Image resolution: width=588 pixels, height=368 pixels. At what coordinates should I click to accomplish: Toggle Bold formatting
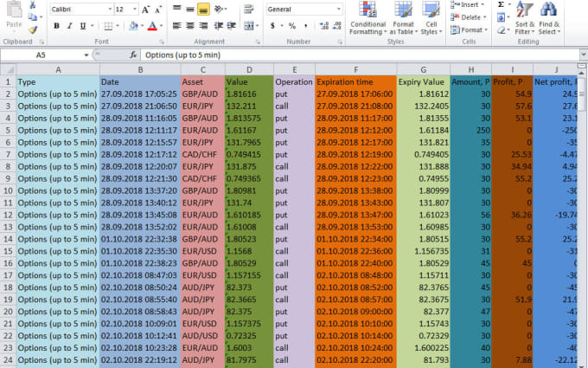tap(56, 26)
